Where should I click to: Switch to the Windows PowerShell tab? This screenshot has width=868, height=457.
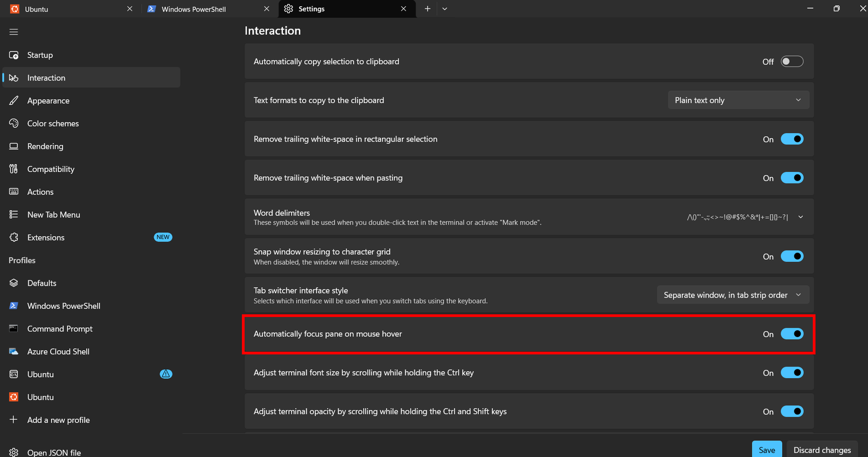tap(208, 9)
